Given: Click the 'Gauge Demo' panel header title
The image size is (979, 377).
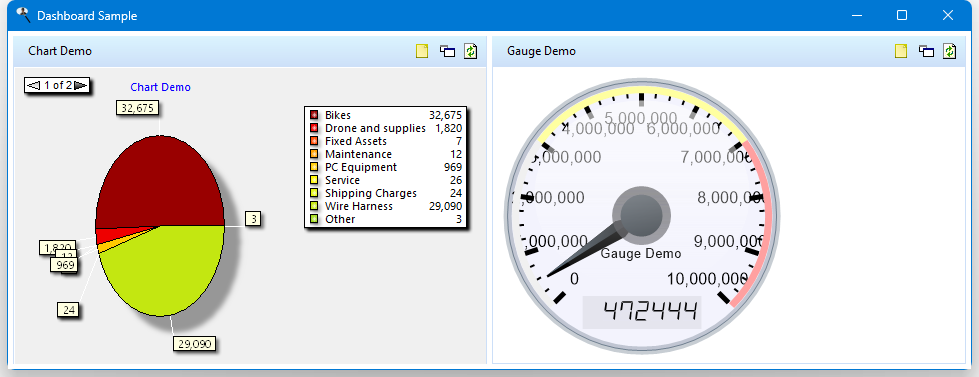Looking at the screenshot, I should [541, 51].
